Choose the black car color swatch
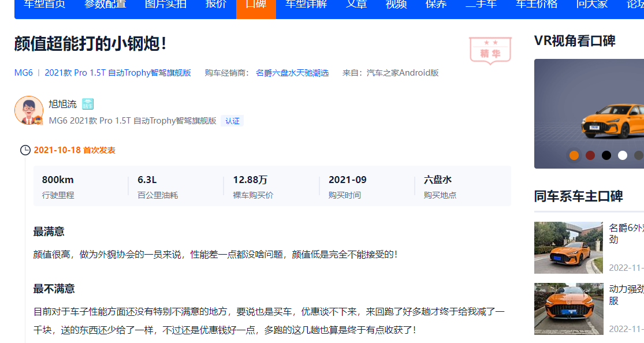Screen dimensions: 644x343 tap(606, 155)
